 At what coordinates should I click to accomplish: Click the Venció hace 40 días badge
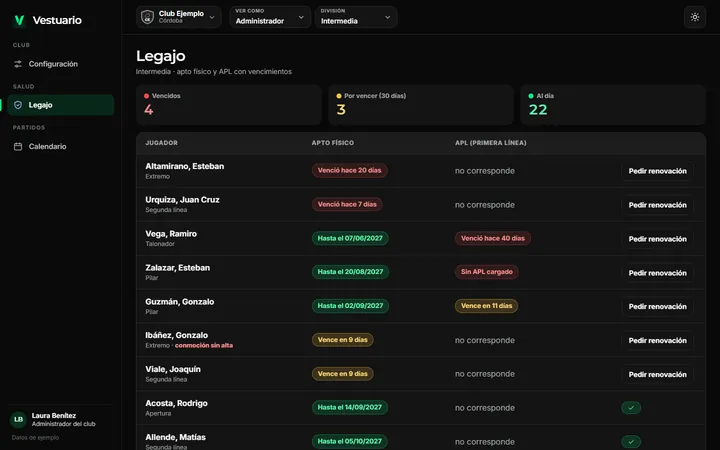493,238
